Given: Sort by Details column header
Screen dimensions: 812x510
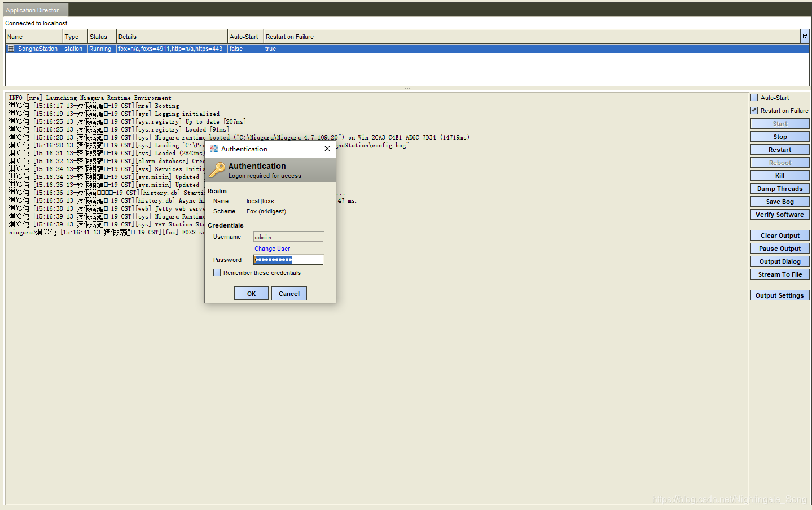Looking at the screenshot, I should [172, 37].
